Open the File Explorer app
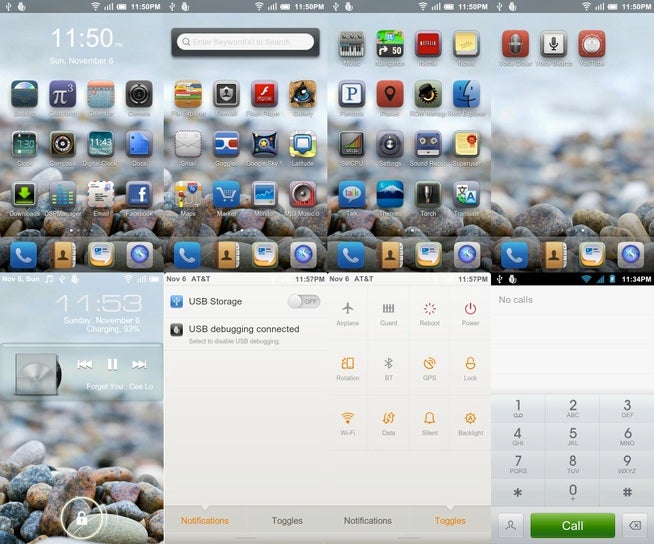 tap(188, 94)
